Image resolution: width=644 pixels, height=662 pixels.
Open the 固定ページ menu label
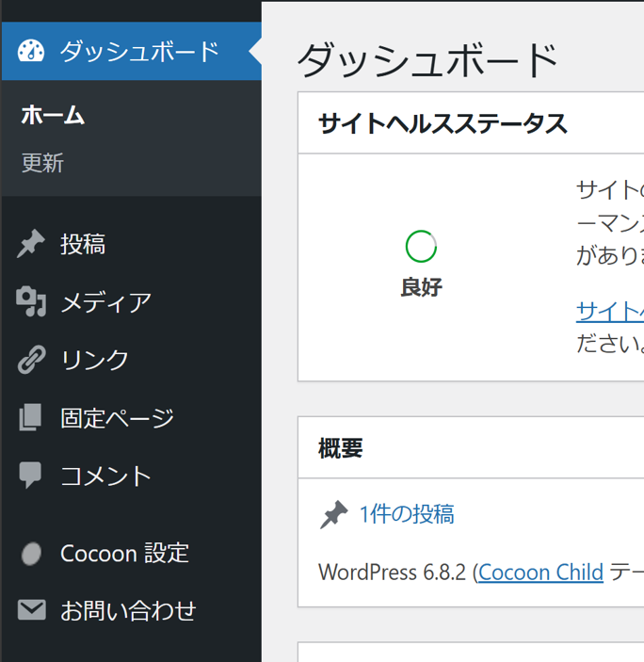117,417
